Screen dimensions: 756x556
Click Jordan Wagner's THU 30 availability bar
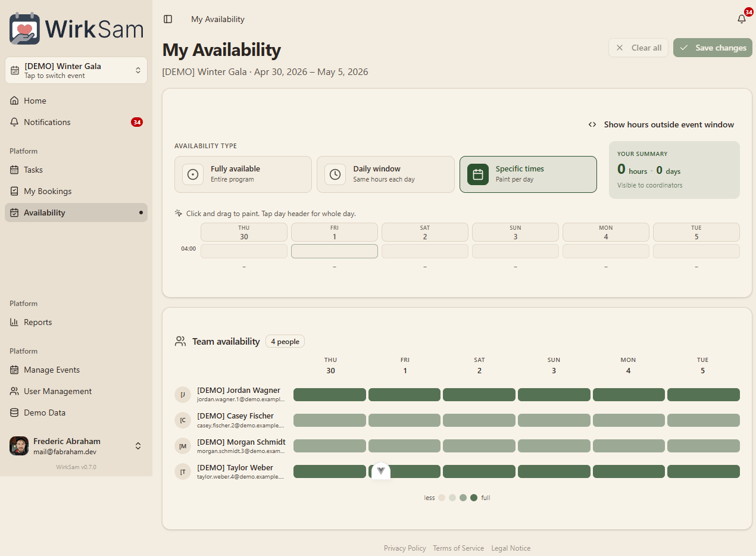pos(330,395)
